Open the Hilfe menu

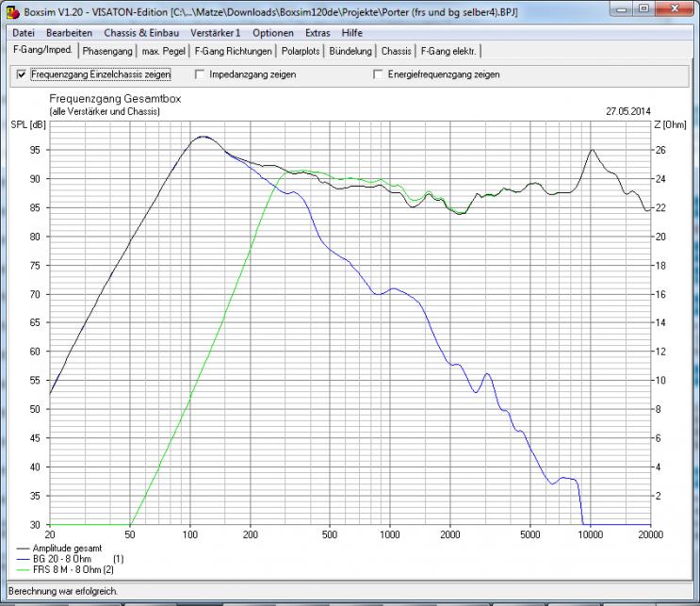pyautogui.click(x=352, y=33)
